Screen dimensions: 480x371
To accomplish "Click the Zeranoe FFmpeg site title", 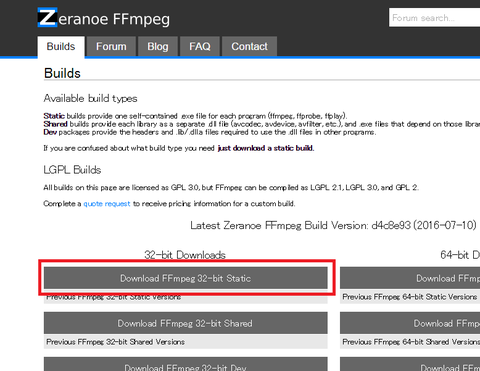I will 104,18.
